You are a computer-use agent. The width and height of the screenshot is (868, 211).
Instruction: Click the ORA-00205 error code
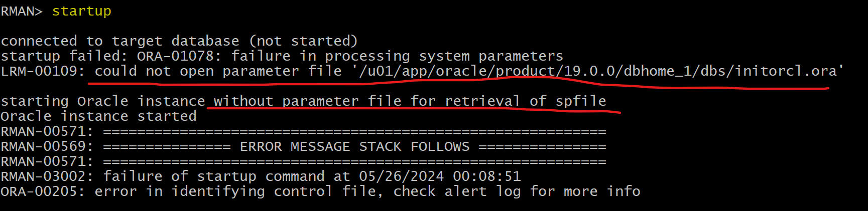pyautogui.click(x=43, y=191)
